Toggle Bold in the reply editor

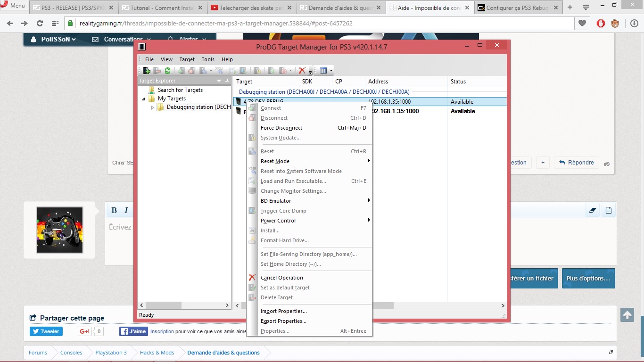114,210
